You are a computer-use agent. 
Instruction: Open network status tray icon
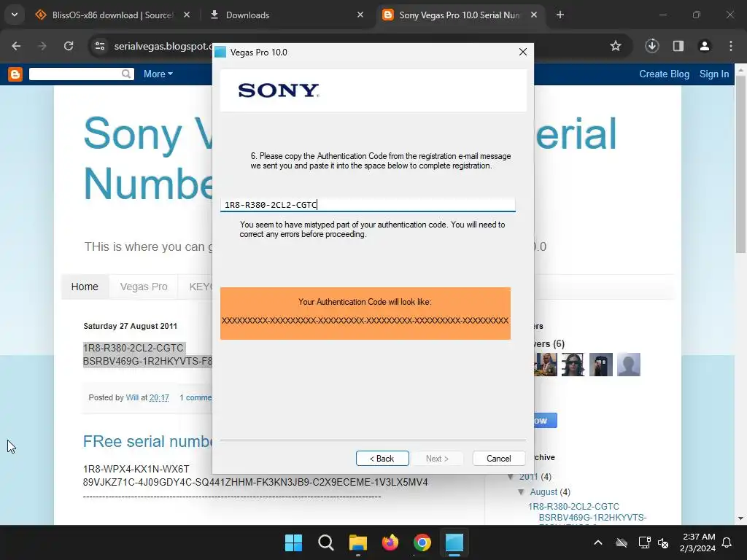pos(644,542)
